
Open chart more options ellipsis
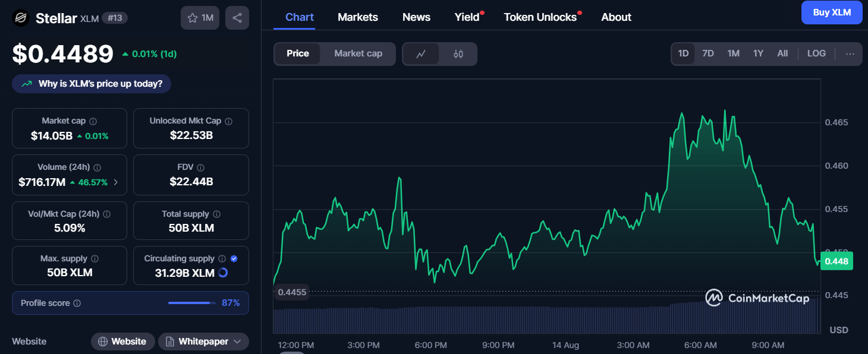click(850, 53)
